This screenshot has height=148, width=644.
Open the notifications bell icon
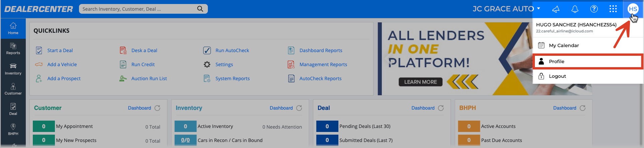(x=575, y=9)
